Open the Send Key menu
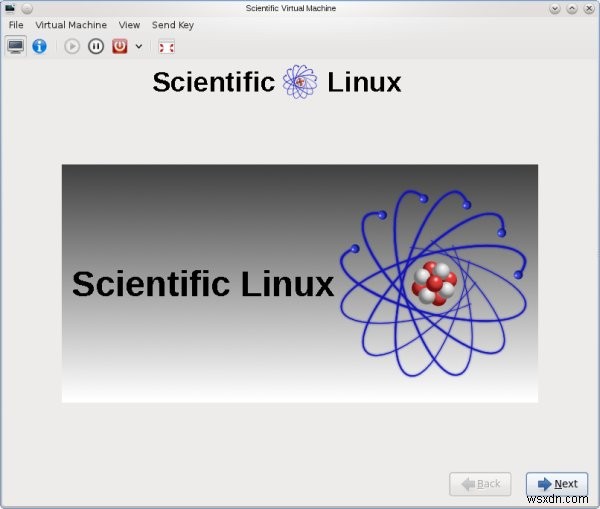600x509 pixels. coord(173,25)
